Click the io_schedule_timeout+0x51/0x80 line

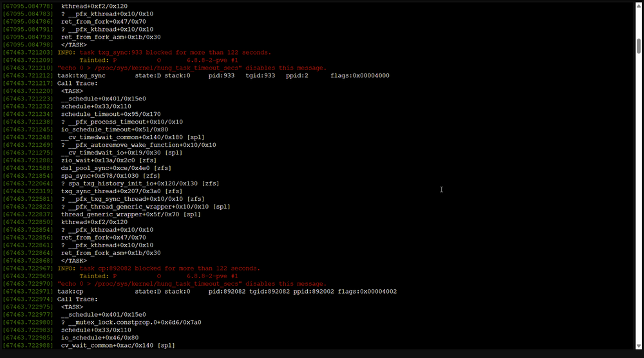[114, 129]
